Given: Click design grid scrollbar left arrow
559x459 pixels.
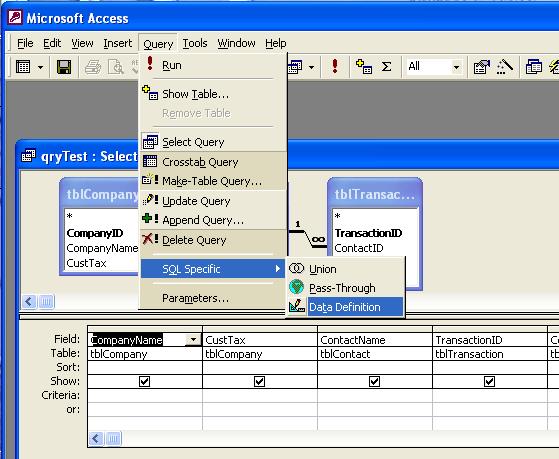Looking at the screenshot, I should coord(96,438).
